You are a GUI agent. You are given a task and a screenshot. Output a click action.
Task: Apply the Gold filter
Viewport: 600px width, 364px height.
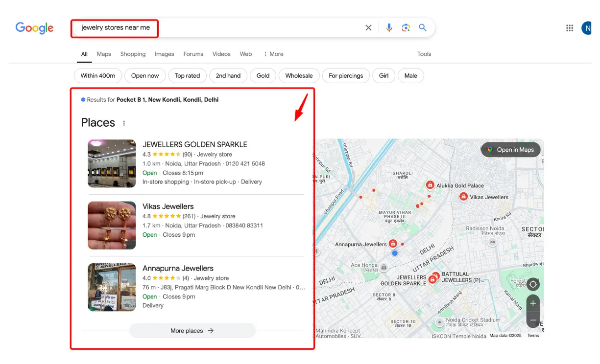tap(263, 75)
